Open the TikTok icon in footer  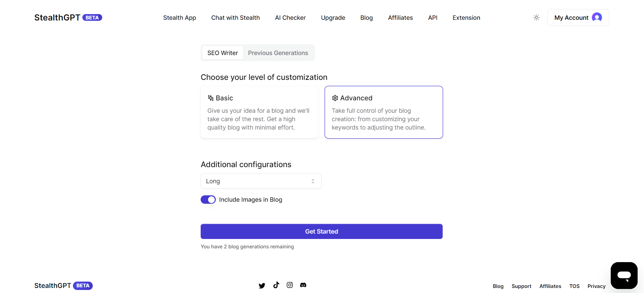click(276, 285)
